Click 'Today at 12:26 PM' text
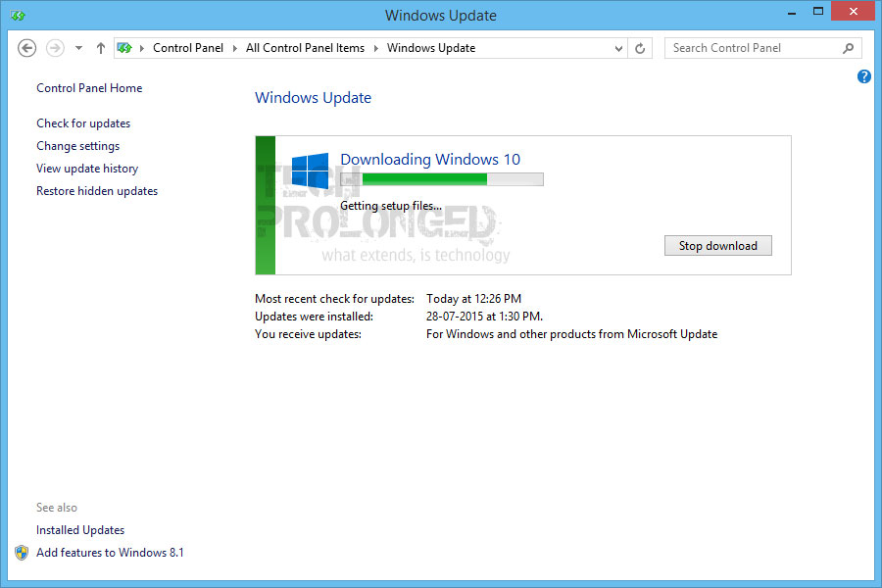 [473, 299]
